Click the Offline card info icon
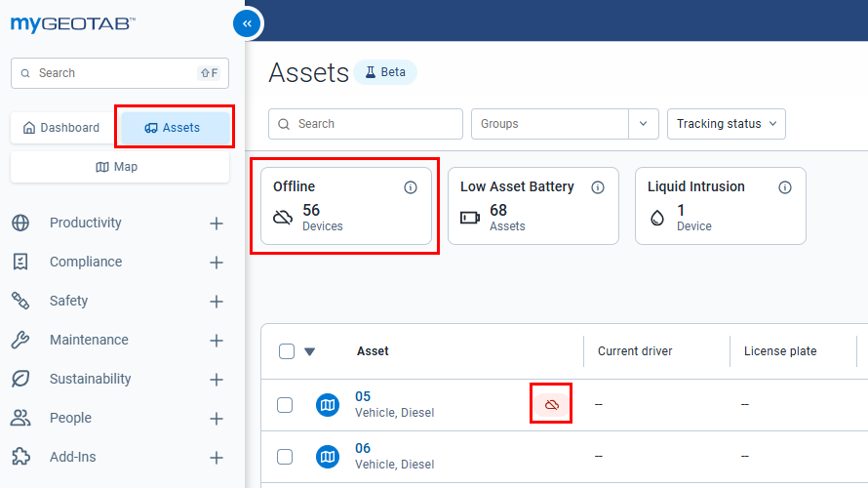The width and height of the screenshot is (868, 488). (411, 187)
